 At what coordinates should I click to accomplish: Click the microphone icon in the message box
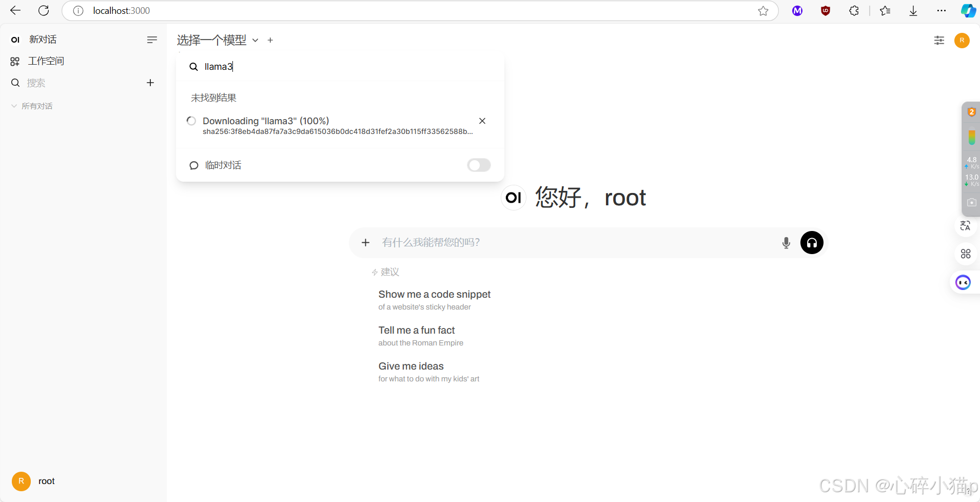tap(786, 242)
